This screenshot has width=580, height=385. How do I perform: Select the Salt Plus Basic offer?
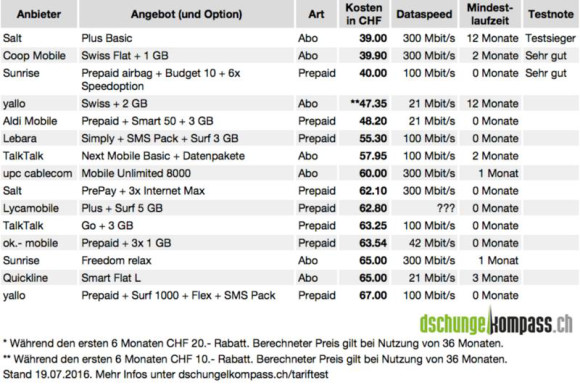click(x=107, y=38)
